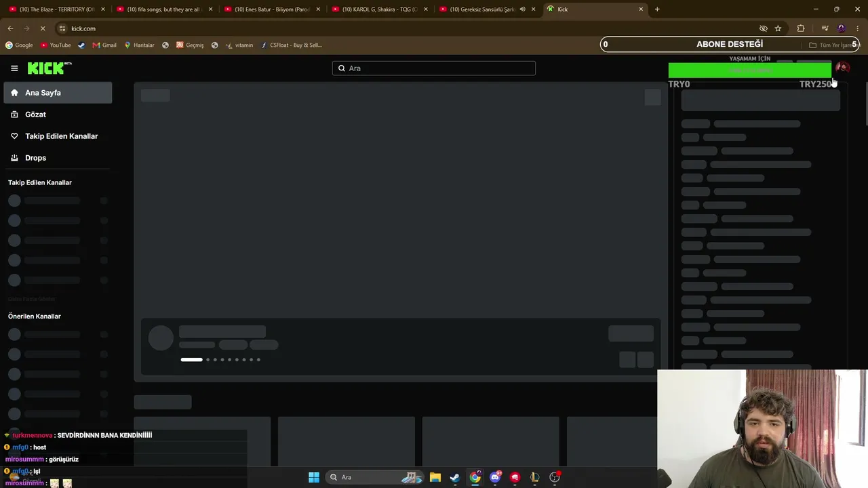Viewport: 868px width, 488px height.
Task: Select Ana Sayfa in the sidebar
Action: click(58, 93)
